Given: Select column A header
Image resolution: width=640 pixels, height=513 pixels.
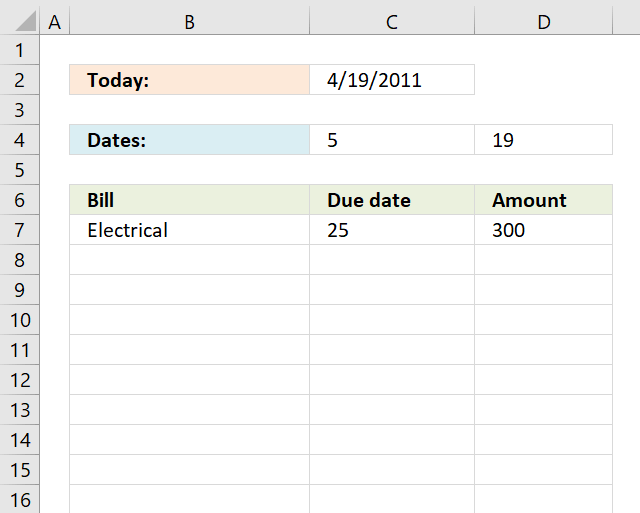Looking at the screenshot, I should [x=55, y=20].
